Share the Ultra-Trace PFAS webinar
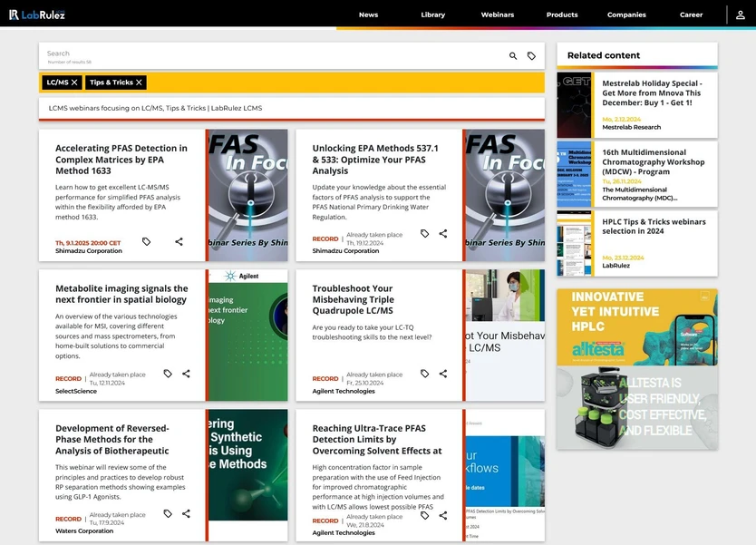 click(x=443, y=516)
